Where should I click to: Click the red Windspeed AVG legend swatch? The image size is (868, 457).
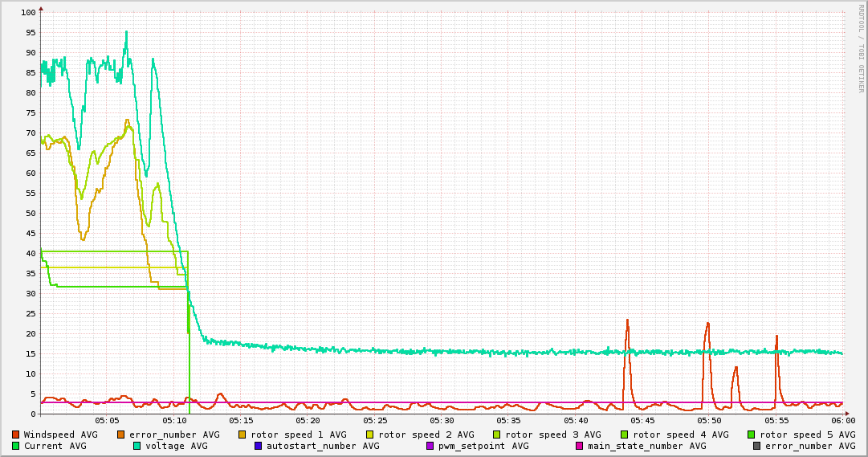tap(16, 435)
